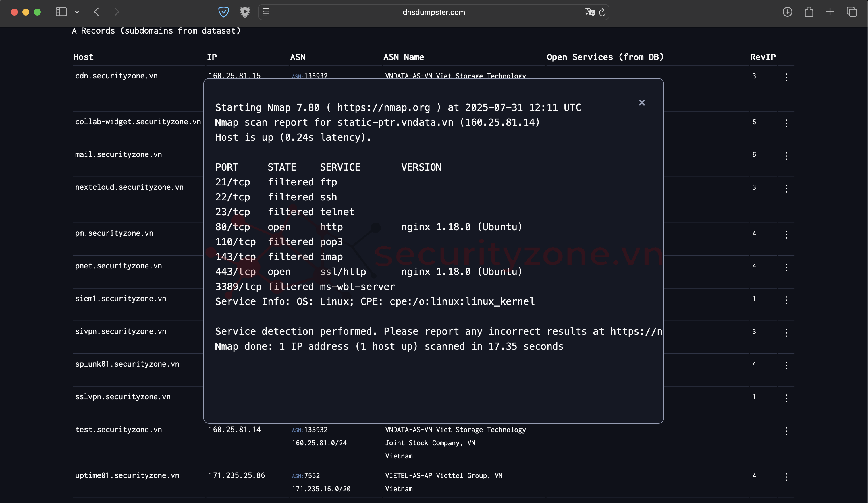
Task: Click the ASN:7552 link
Action: [x=306, y=475]
